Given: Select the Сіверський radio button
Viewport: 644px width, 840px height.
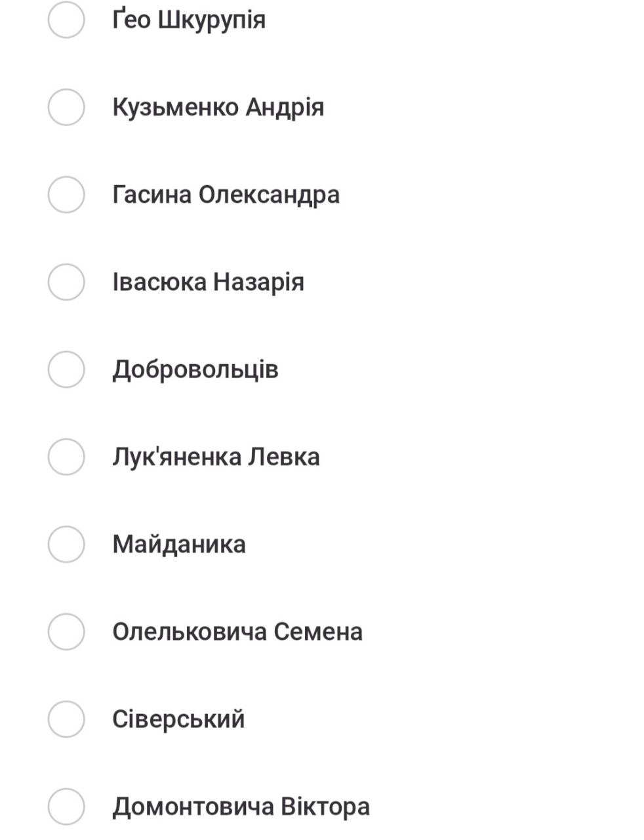Looking at the screenshot, I should coord(66,719).
